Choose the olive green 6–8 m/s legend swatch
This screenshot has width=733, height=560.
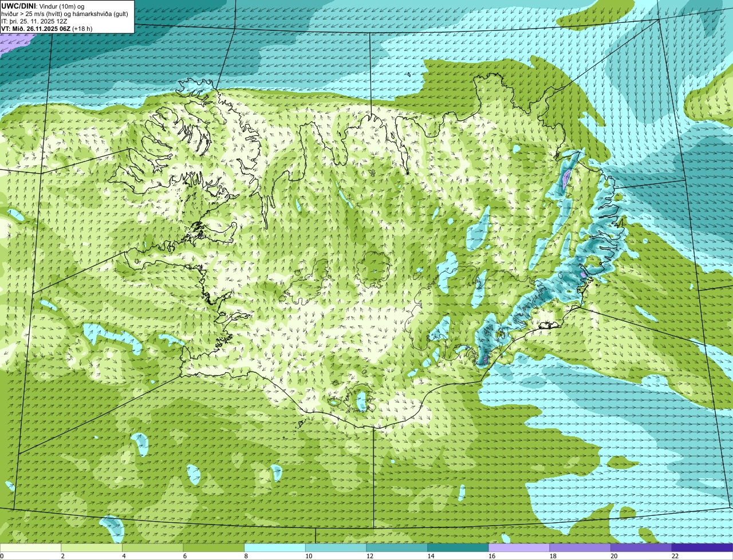[214, 547]
